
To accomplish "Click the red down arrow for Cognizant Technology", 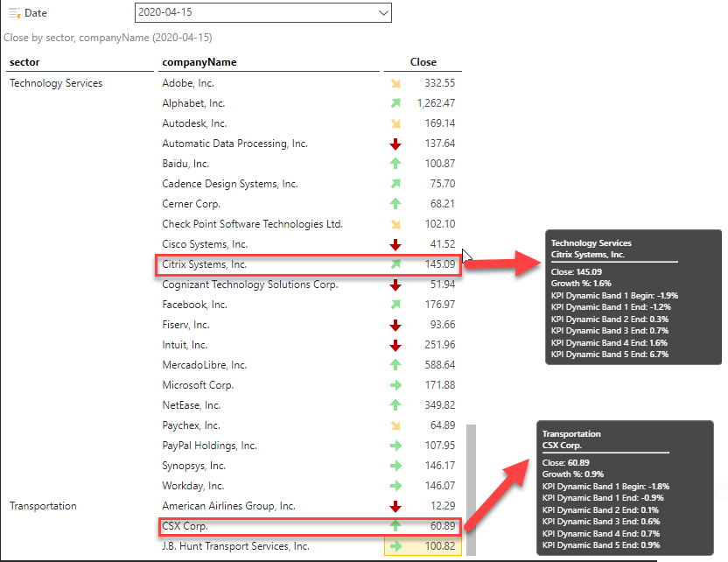I will (x=395, y=285).
